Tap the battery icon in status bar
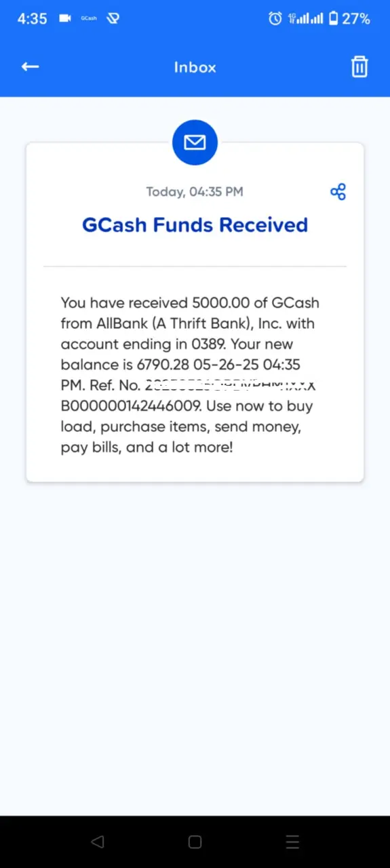 pos(333,18)
